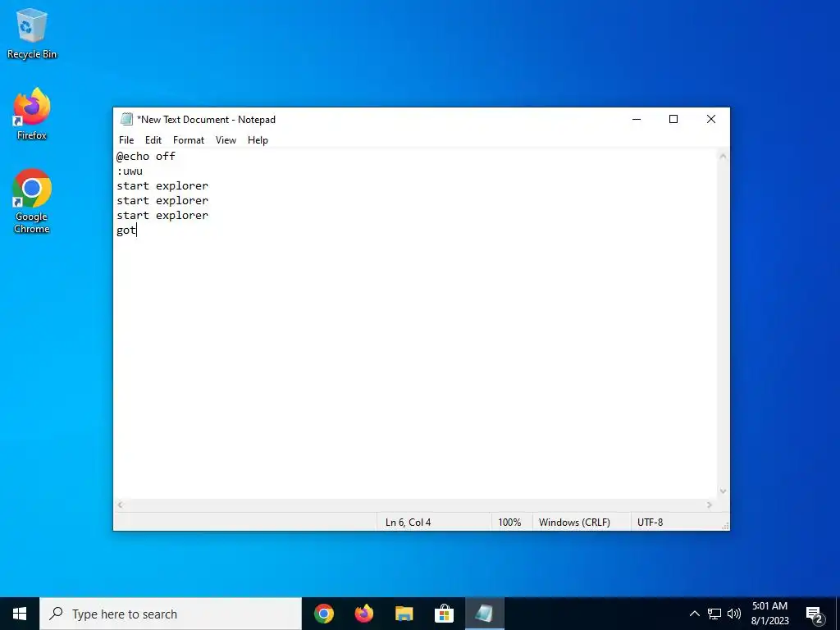This screenshot has height=630, width=840.
Task: Open Microsoft Store from the taskbar
Action: click(x=444, y=614)
